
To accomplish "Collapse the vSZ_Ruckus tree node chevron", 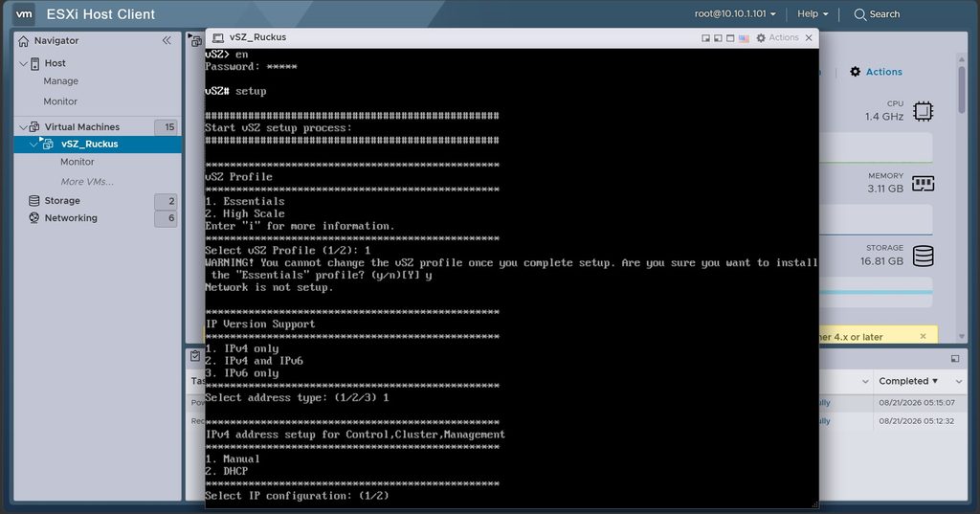I will (33, 145).
